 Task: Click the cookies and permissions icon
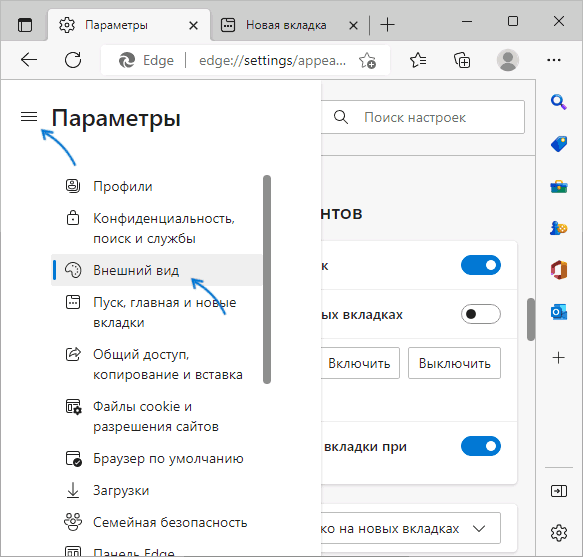(73, 406)
